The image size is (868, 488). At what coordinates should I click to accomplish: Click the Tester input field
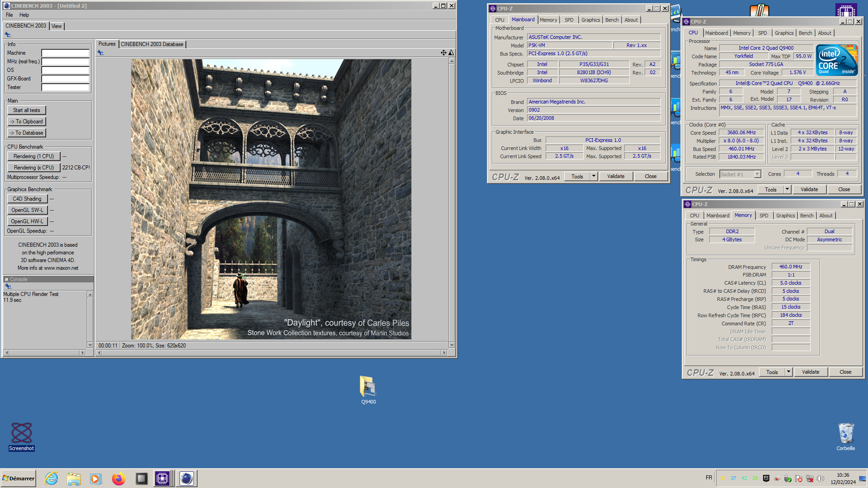pyautogui.click(x=65, y=87)
